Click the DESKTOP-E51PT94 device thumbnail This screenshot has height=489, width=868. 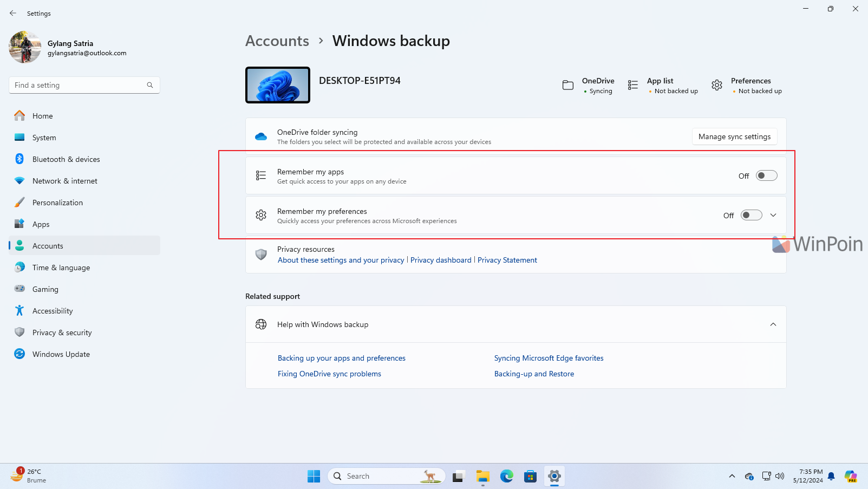pyautogui.click(x=278, y=85)
